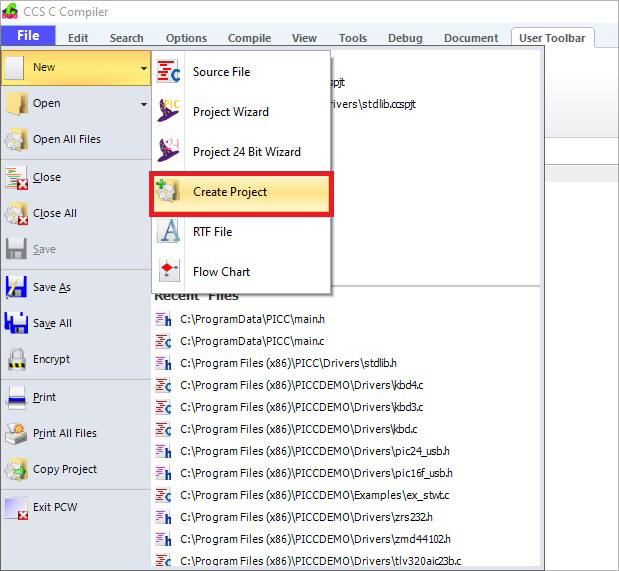Expand the New dropdown arrow
The width and height of the screenshot is (619, 571).
(144, 68)
